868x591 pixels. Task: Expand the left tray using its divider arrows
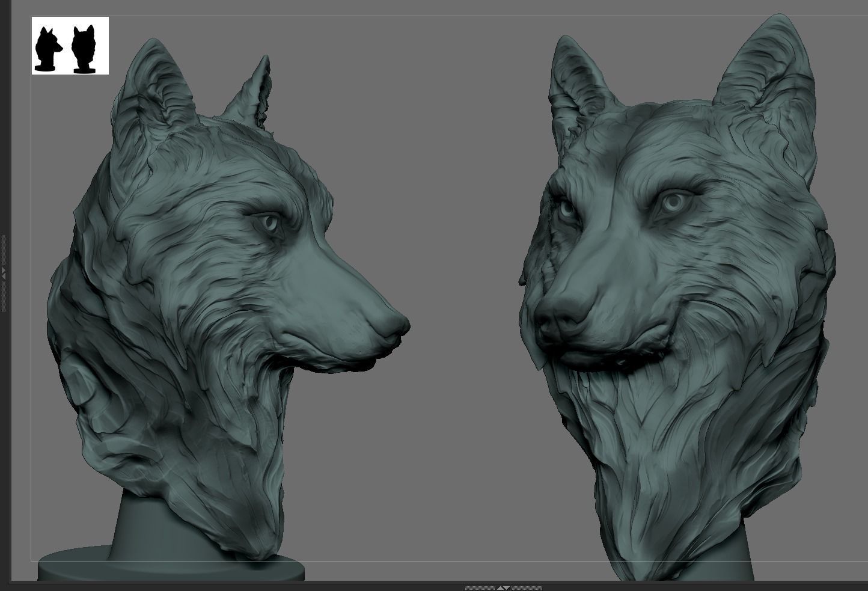(x=2, y=273)
